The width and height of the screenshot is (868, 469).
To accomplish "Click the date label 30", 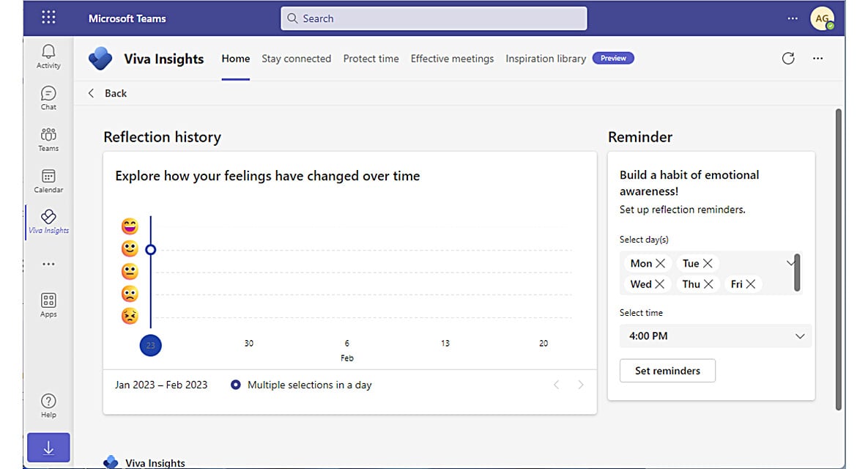I will pos(249,343).
